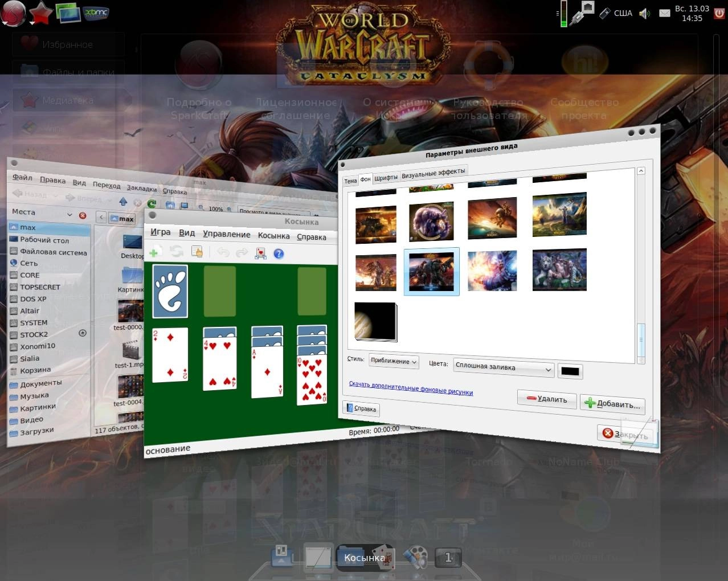Open Файловая система in Места sidebar
The image size is (728, 581).
pos(53,252)
